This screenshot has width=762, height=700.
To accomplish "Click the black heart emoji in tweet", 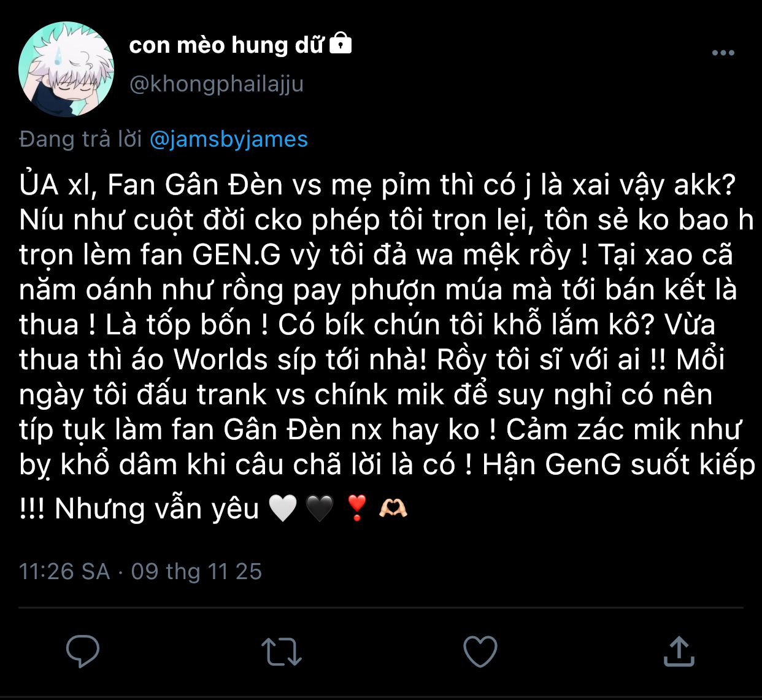I will pyautogui.click(x=319, y=509).
